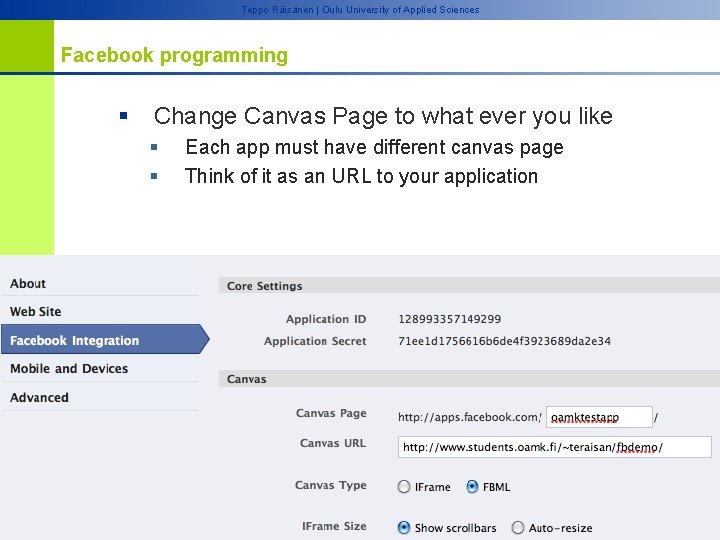Screen dimensions: 720x540
Task: Choose IFrame as Canvas Type
Action: 404,487
